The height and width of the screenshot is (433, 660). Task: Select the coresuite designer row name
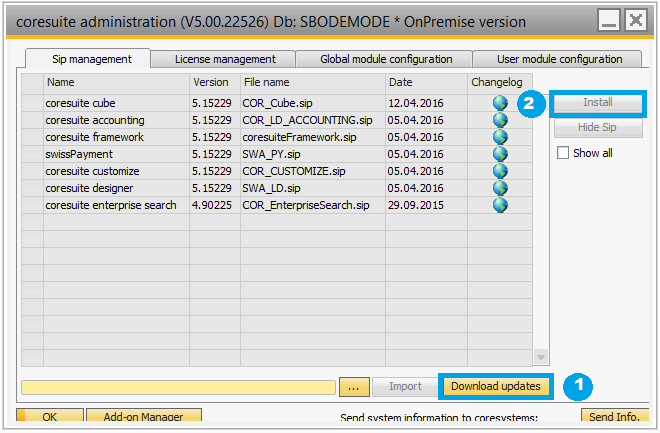click(89, 188)
